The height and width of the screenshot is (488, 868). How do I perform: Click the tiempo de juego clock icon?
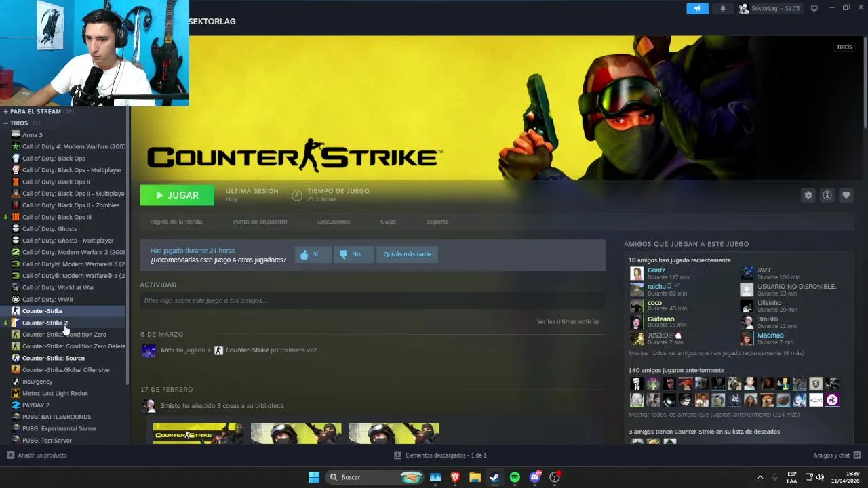pos(296,195)
